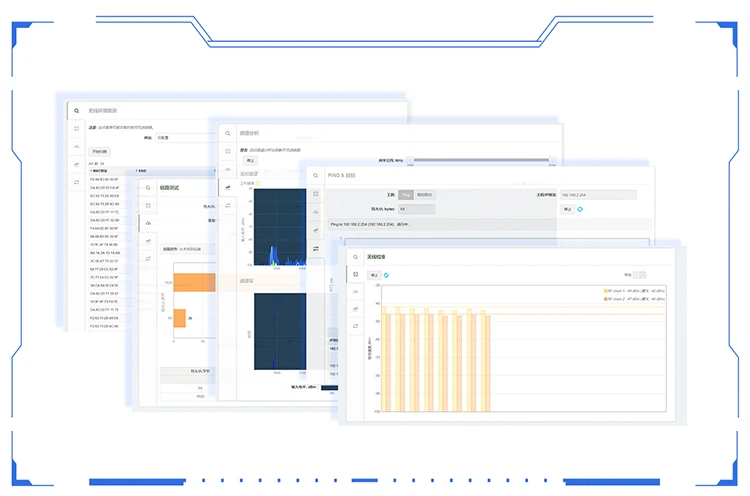The width and height of the screenshot is (750, 496).
Task: Click the left averaging toggle in the antenna alignment window
Action: click(x=637, y=275)
